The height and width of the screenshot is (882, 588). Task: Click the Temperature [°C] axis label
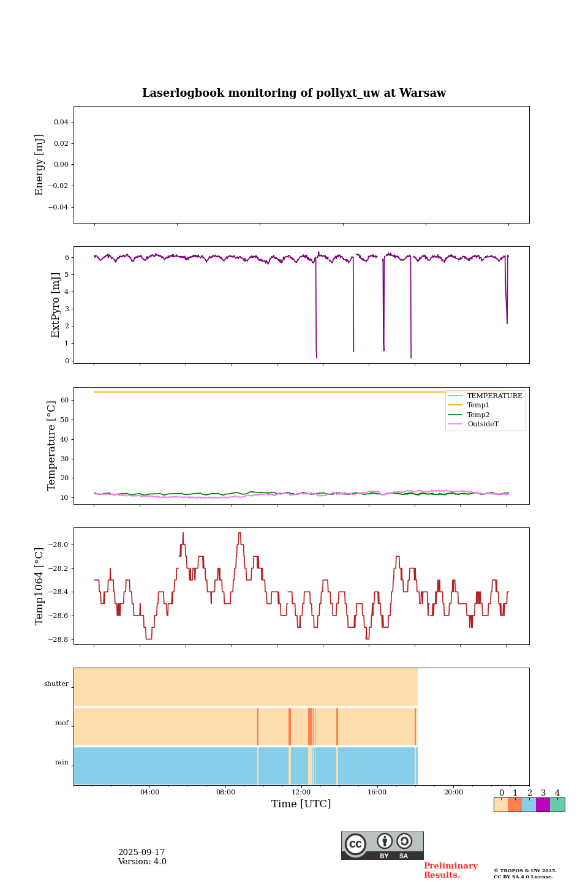point(51,445)
